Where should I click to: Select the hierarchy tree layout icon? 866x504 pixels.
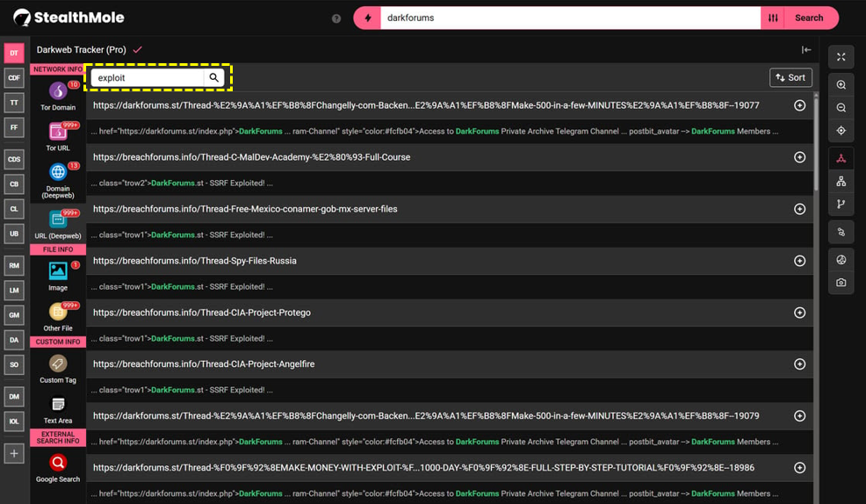(841, 182)
